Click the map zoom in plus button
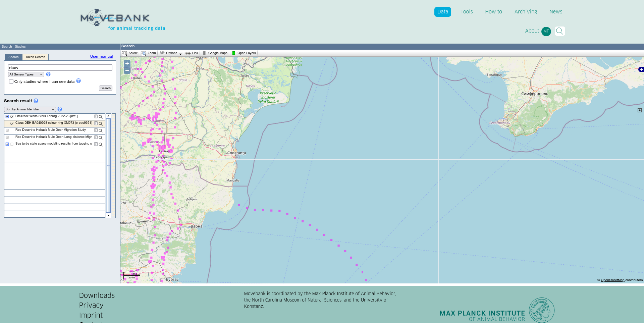Screen dimensions: 644x323 (x=127, y=63)
